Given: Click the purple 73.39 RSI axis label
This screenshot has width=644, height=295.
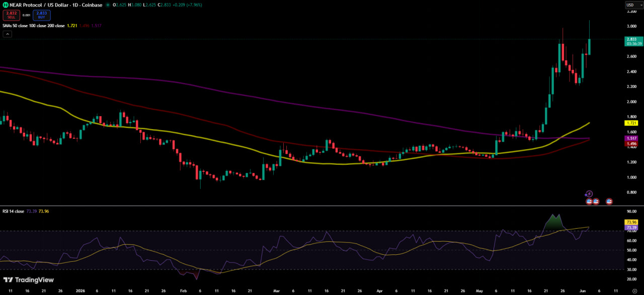Looking at the screenshot, I should tap(631, 228).
